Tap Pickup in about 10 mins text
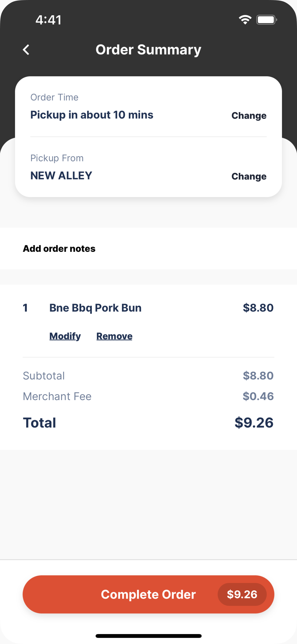The width and height of the screenshot is (297, 644). click(x=92, y=115)
